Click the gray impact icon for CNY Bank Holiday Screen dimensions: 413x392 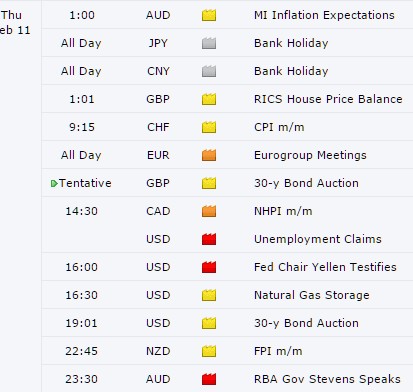pyautogui.click(x=209, y=71)
